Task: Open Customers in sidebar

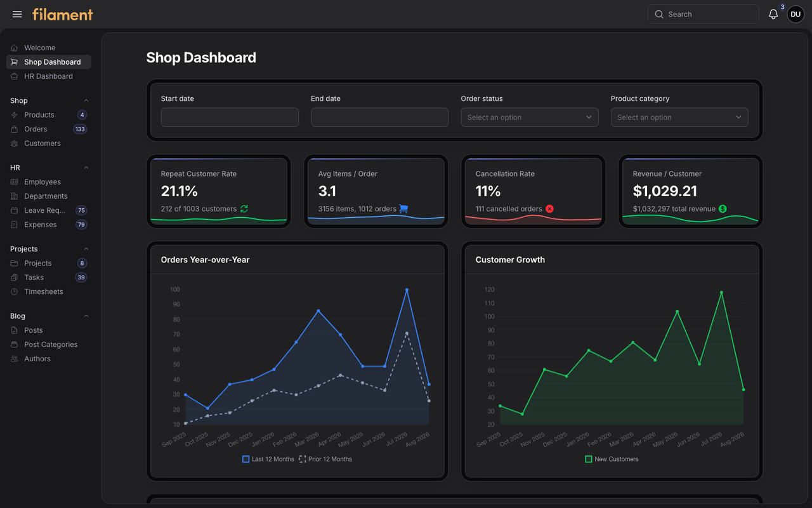Action: [49, 144]
